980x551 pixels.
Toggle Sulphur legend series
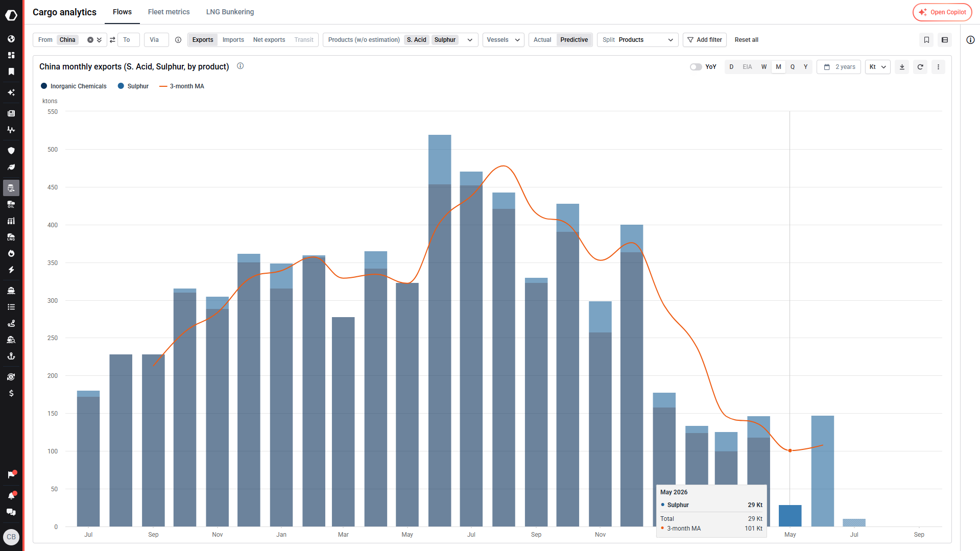[x=133, y=86]
